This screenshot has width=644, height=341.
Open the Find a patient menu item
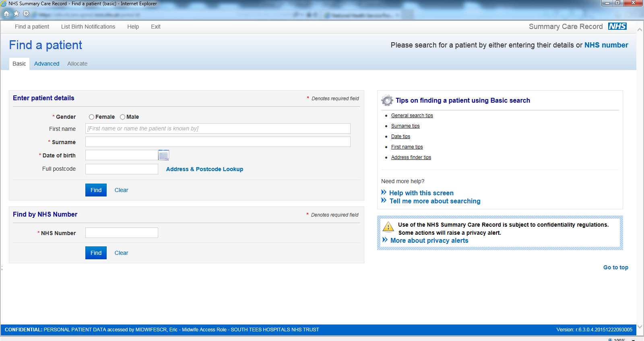pos(32,27)
